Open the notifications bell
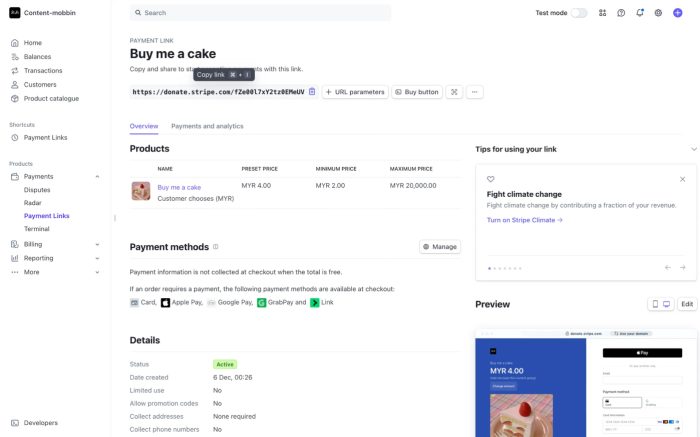Viewport: 700px width, 437px height. (640, 13)
